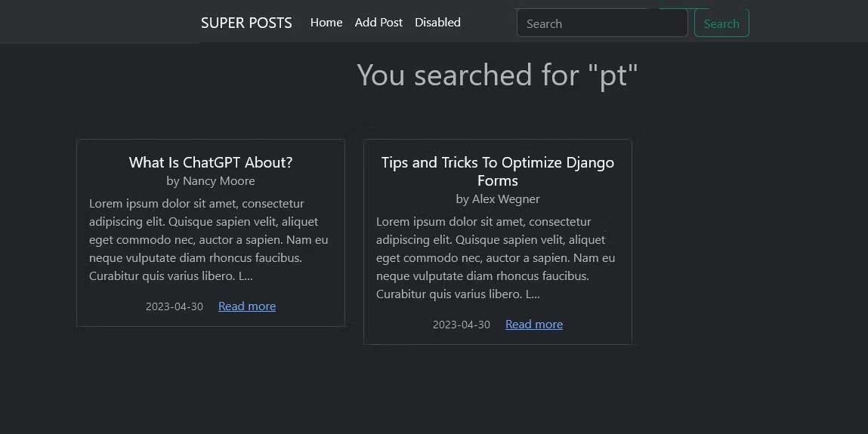
Task: Click 'Tips and Tricks To Optimize Django Forms' title
Action: 497,171
